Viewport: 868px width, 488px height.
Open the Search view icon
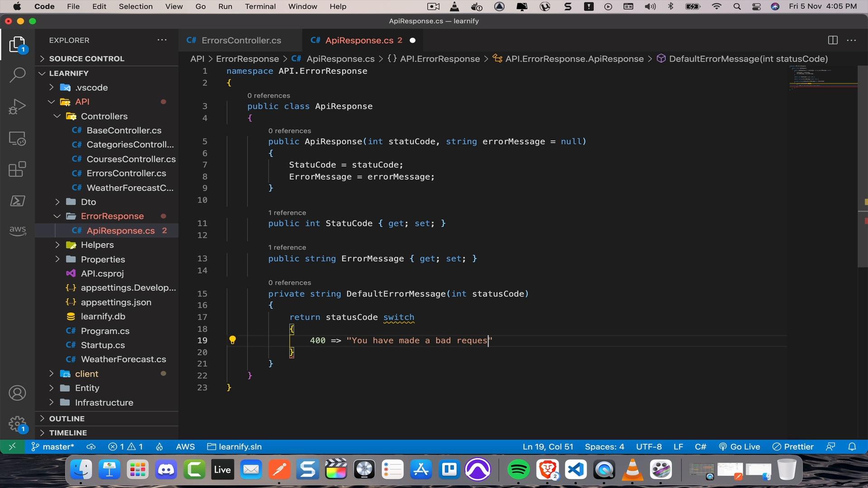18,75
